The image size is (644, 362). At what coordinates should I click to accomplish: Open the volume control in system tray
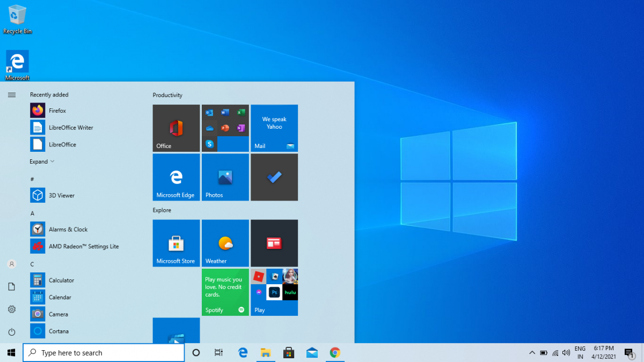click(x=566, y=352)
